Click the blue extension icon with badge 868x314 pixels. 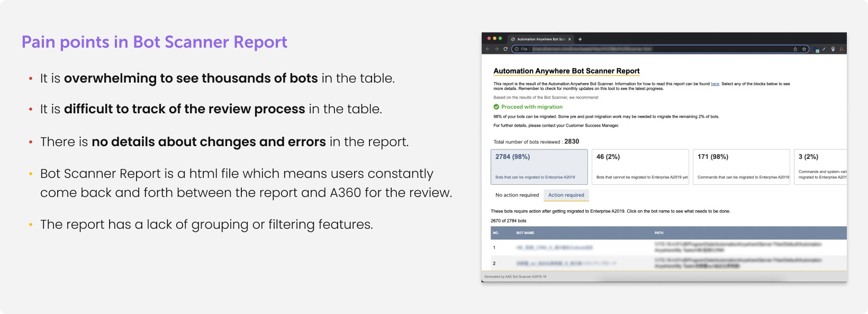817,50
